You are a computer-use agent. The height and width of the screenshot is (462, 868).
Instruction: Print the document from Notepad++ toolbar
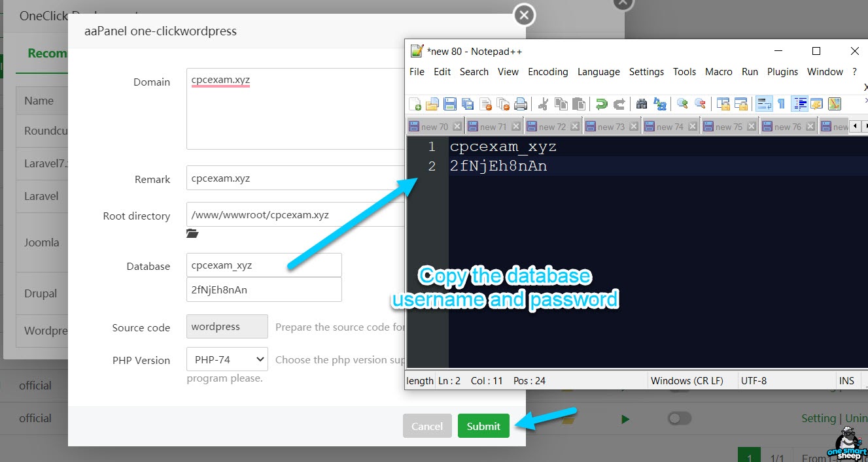tap(521, 104)
